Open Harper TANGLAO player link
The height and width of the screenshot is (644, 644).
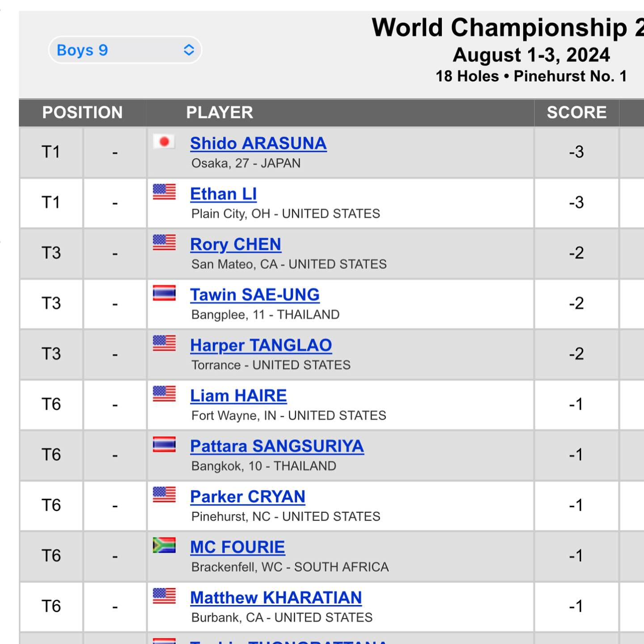(x=261, y=345)
